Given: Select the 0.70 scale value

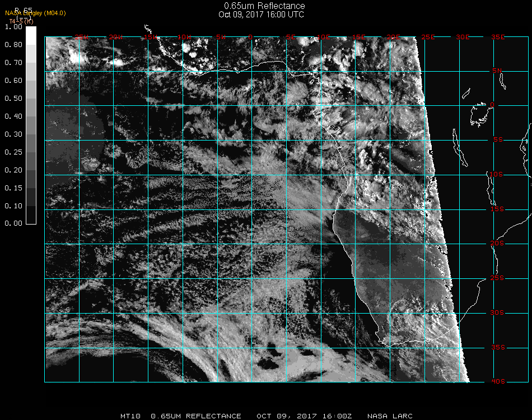Looking at the screenshot, I should click(13, 62).
